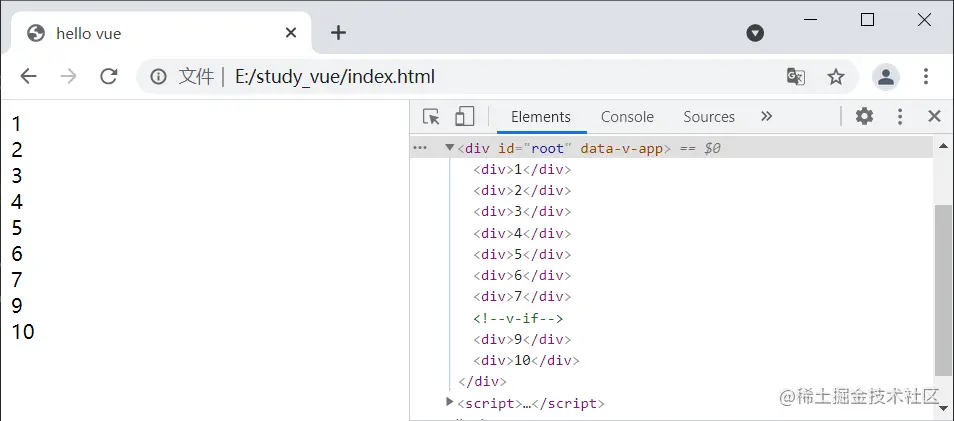Screen dimensions: 954x421
Task: Click the tab search dropdown arrow
Action: coord(755,33)
